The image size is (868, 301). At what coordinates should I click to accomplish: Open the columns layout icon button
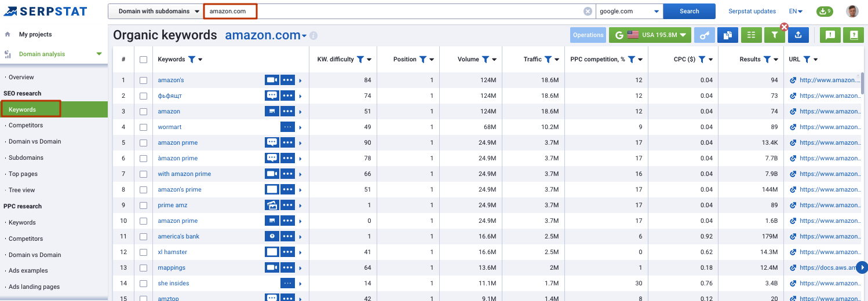(x=751, y=35)
